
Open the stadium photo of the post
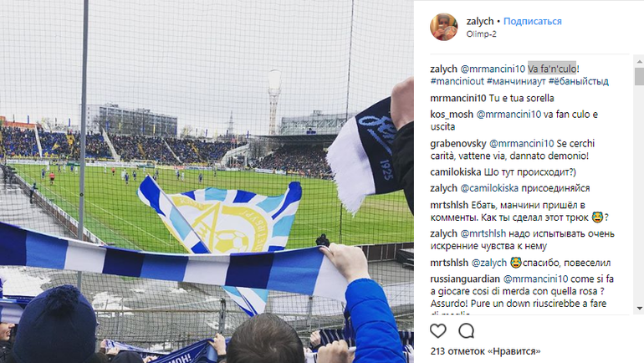point(207,181)
